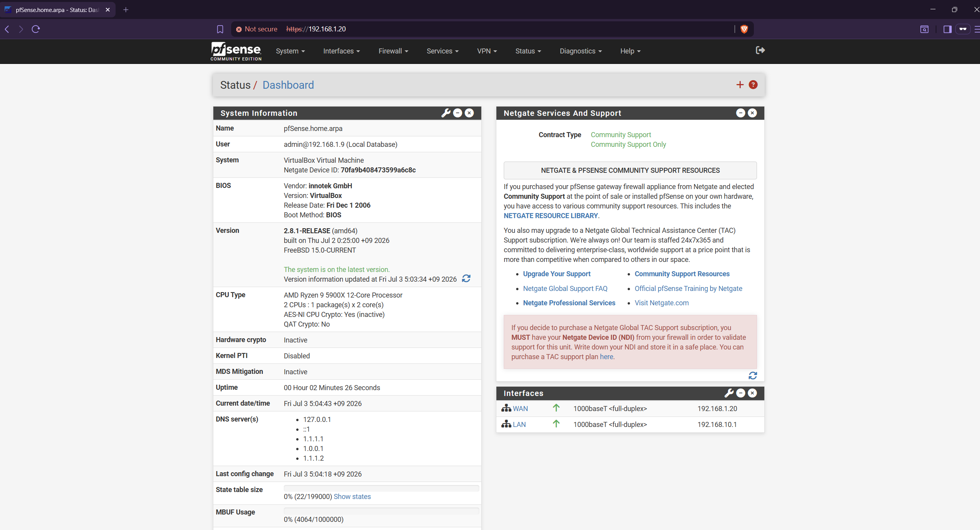
Task: Refresh Netgate support information icon
Action: point(753,376)
